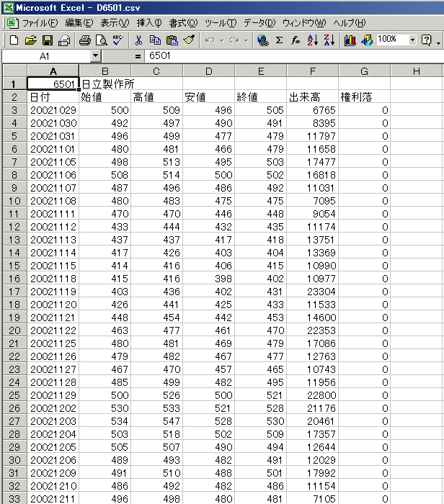Click the 高値 header cell
This screenshot has width=444, height=504.
tap(156, 96)
